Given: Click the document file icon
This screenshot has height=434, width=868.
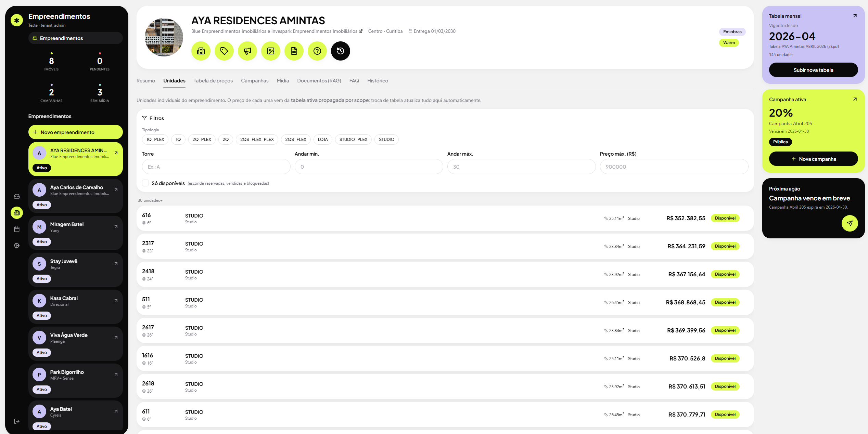Looking at the screenshot, I should click(x=294, y=51).
